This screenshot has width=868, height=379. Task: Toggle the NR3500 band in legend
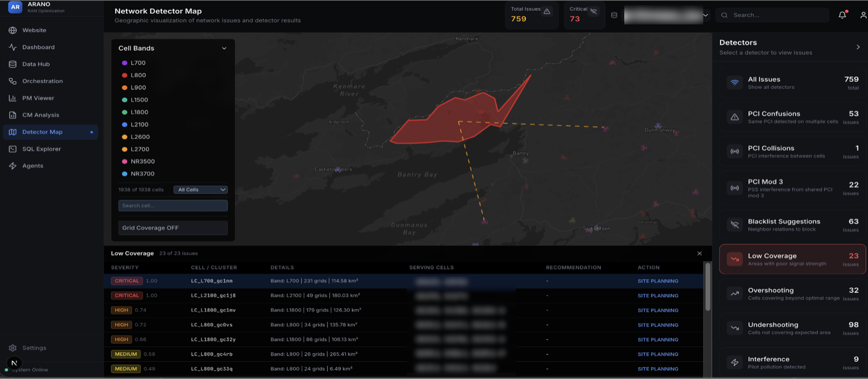point(138,161)
